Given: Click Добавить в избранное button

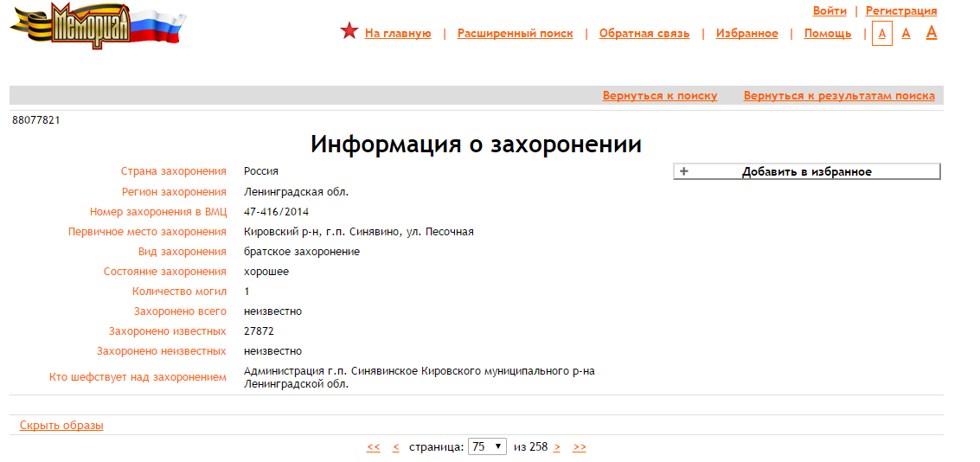Looking at the screenshot, I should coord(807,172).
